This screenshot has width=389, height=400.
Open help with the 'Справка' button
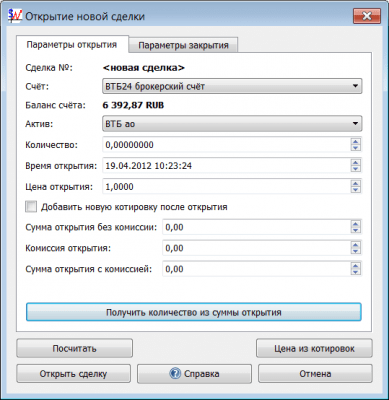coord(194,374)
